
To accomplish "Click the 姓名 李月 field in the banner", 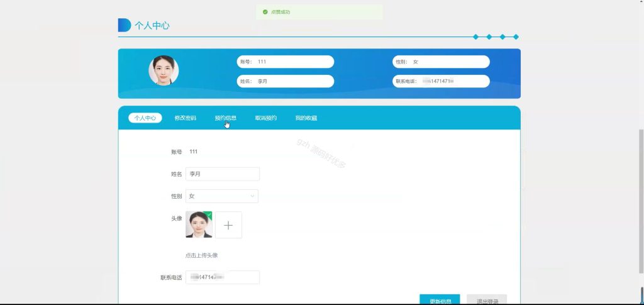I will [286, 81].
